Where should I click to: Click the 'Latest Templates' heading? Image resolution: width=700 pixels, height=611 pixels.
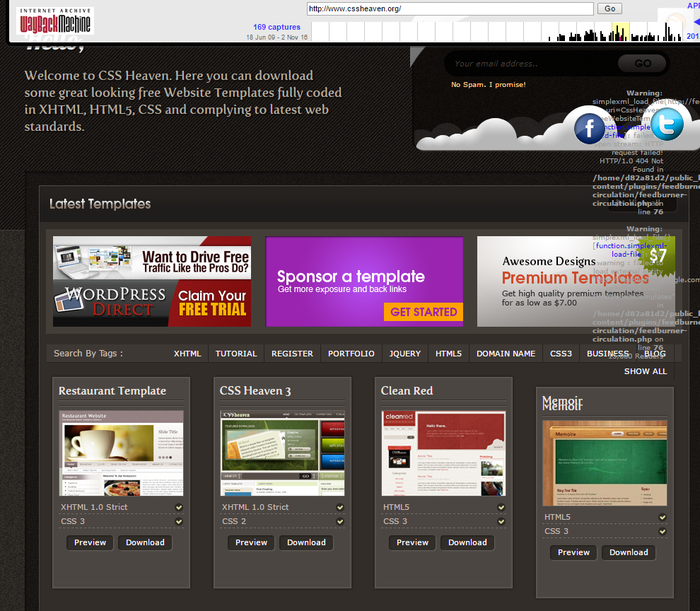click(100, 204)
